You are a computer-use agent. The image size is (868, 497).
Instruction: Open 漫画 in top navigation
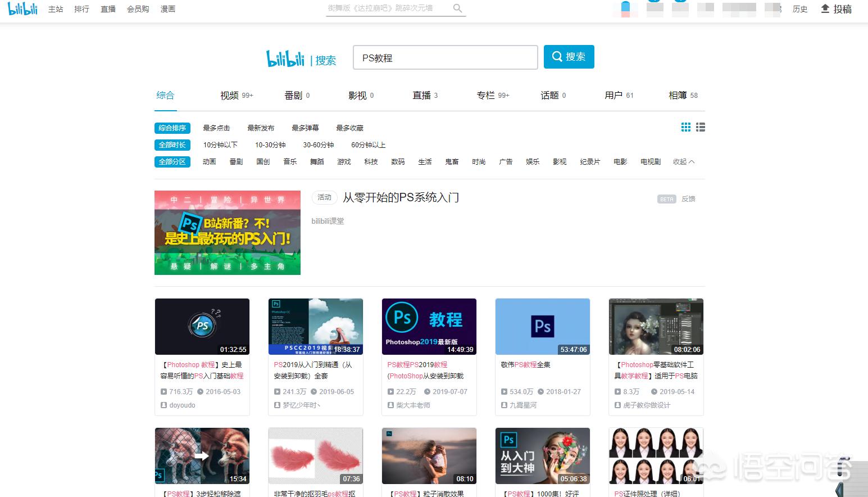click(x=168, y=9)
